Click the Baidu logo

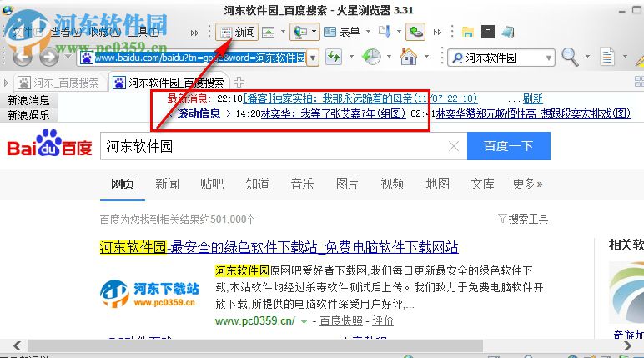tap(50, 143)
